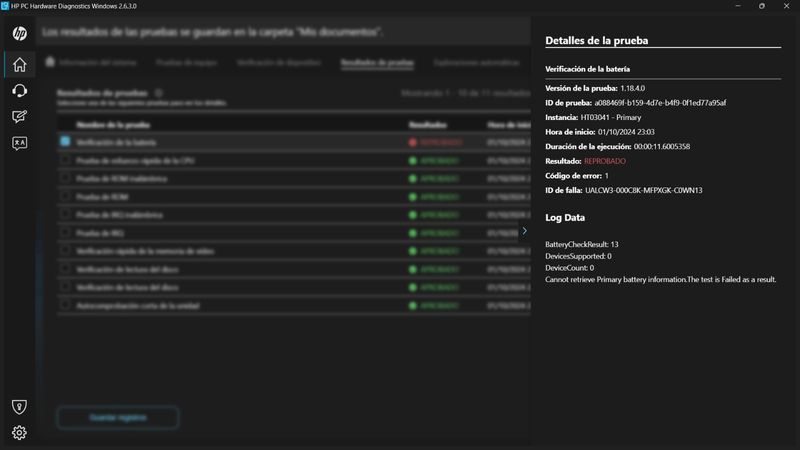Switch to the Pruebas de equipo tab
800x450 pixels.
[x=186, y=62]
